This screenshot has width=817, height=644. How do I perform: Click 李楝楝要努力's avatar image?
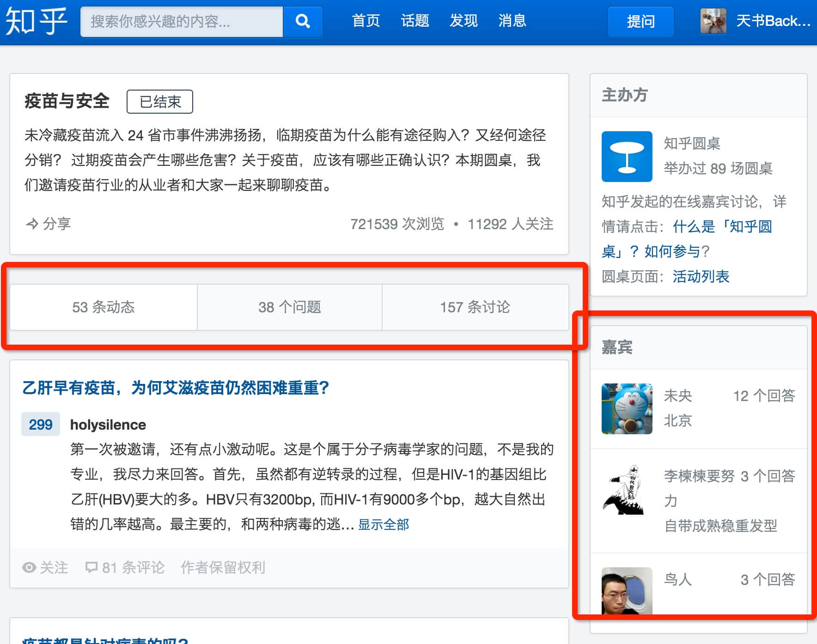627,490
